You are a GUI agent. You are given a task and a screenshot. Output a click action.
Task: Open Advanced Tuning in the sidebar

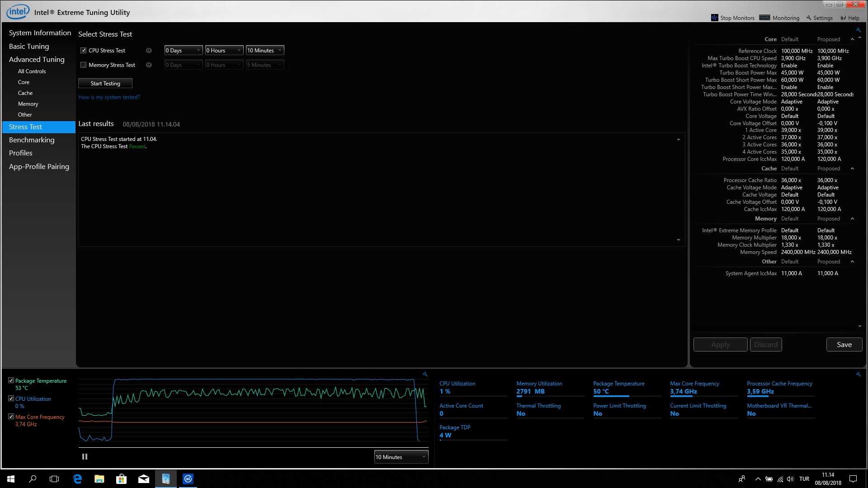coord(37,60)
